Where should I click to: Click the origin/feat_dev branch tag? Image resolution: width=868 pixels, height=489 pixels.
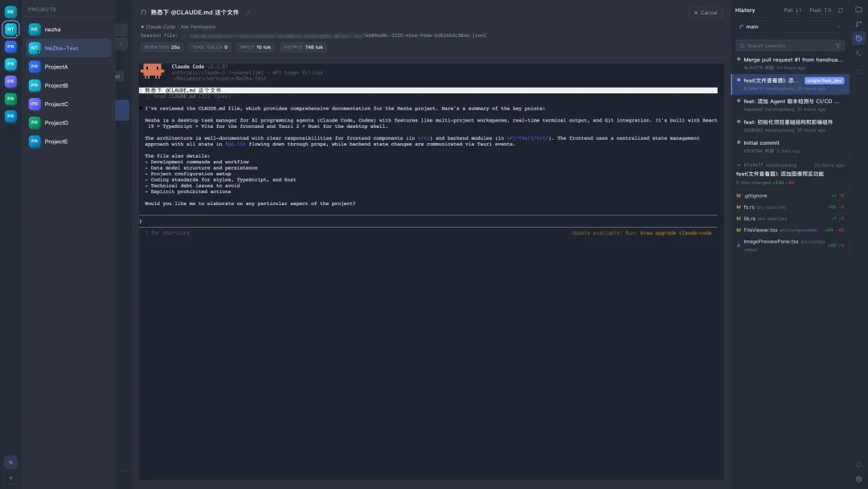click(825, 80)
